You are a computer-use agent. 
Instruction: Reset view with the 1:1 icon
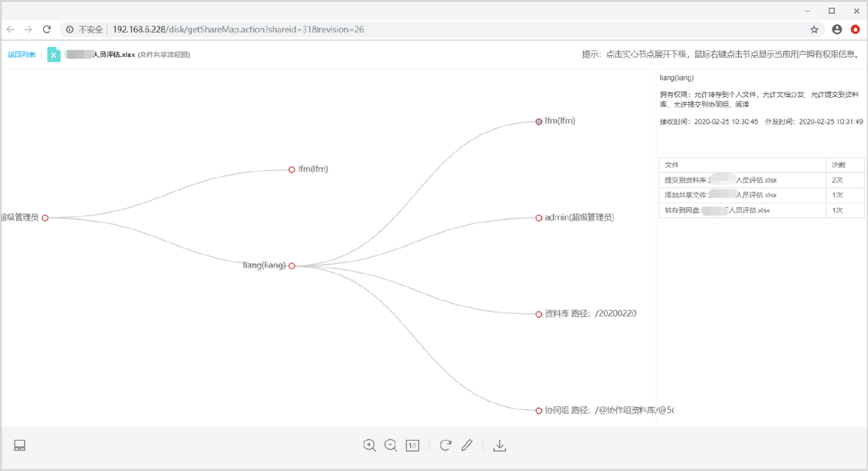click(412, 446)
